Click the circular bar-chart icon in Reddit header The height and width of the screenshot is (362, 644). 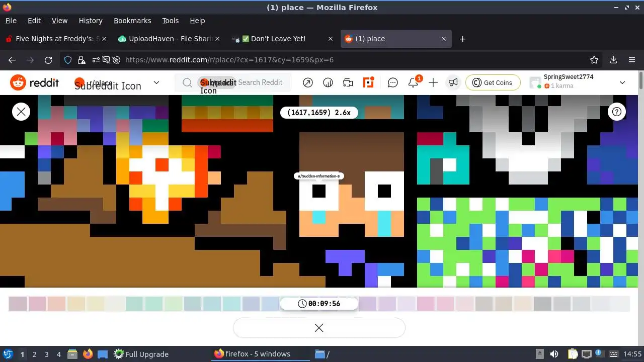[x=328, y=82]
